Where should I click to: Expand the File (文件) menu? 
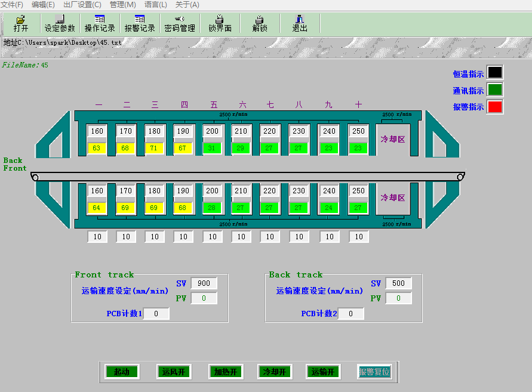coord(12,5)
